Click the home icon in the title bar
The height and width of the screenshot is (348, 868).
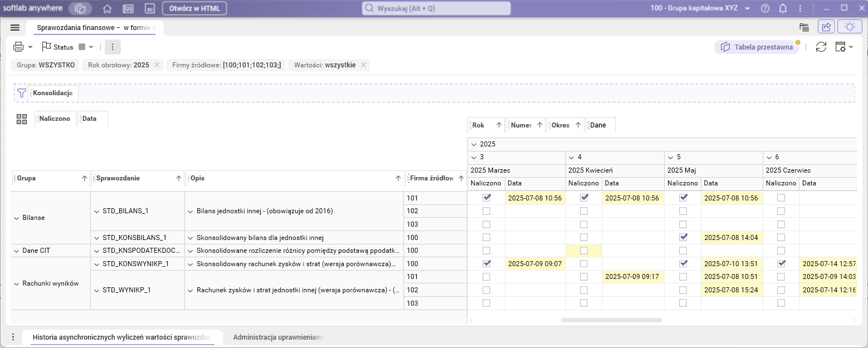pos(108,8)
